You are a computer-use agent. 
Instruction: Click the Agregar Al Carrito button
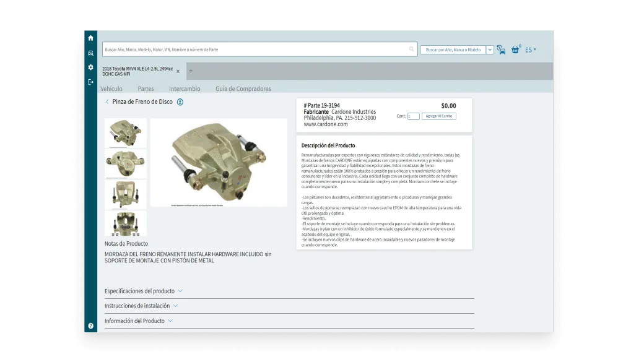point(438,116)
